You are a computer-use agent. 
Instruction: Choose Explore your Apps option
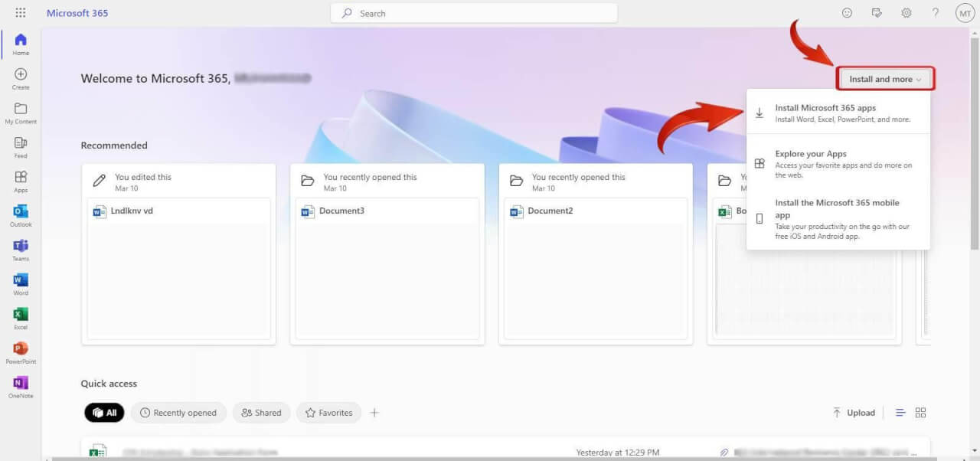[x=838, y=163]
